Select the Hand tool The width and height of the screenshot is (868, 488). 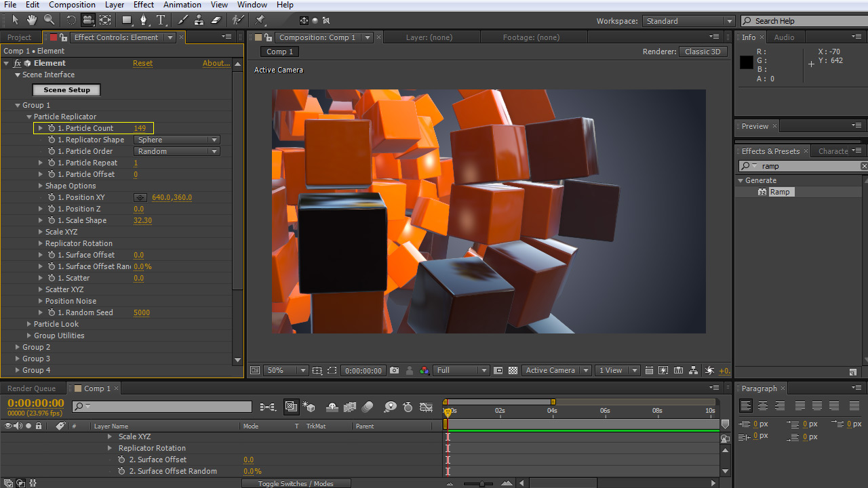pos(33,20)
